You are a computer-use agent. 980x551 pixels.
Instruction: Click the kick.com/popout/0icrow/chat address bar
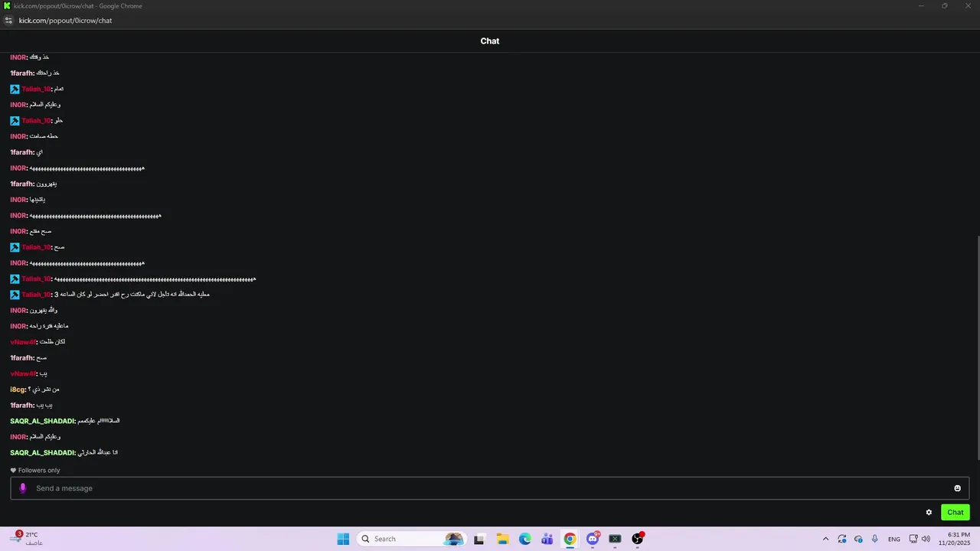click(x=65, y=21)
